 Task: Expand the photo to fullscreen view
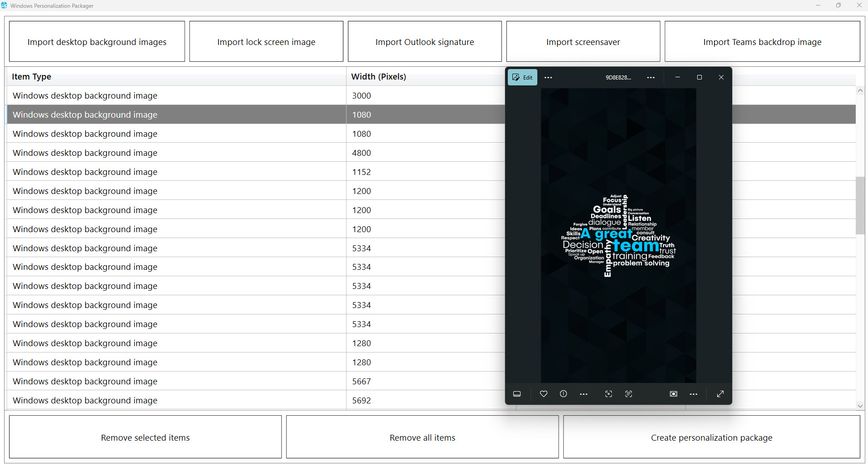(x=720, y=394)
